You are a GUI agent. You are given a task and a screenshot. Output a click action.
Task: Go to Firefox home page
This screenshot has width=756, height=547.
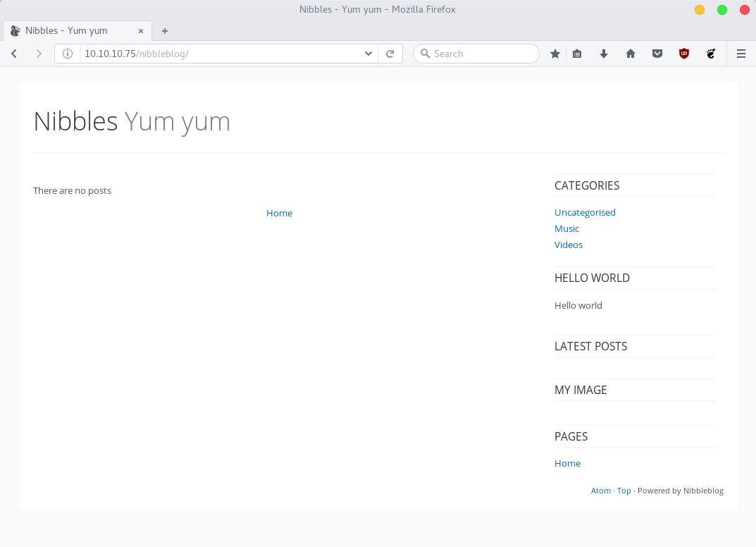click(x=630, y=54)
